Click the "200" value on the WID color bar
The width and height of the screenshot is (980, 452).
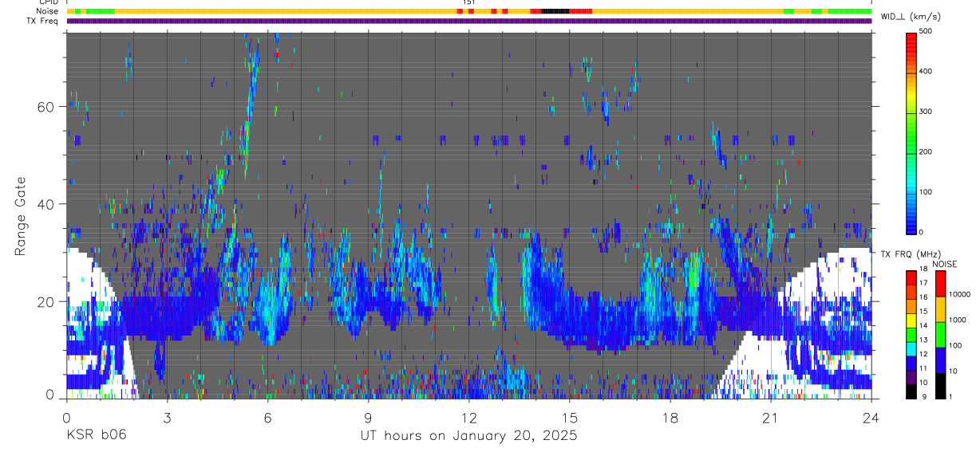tap(926, 151)
